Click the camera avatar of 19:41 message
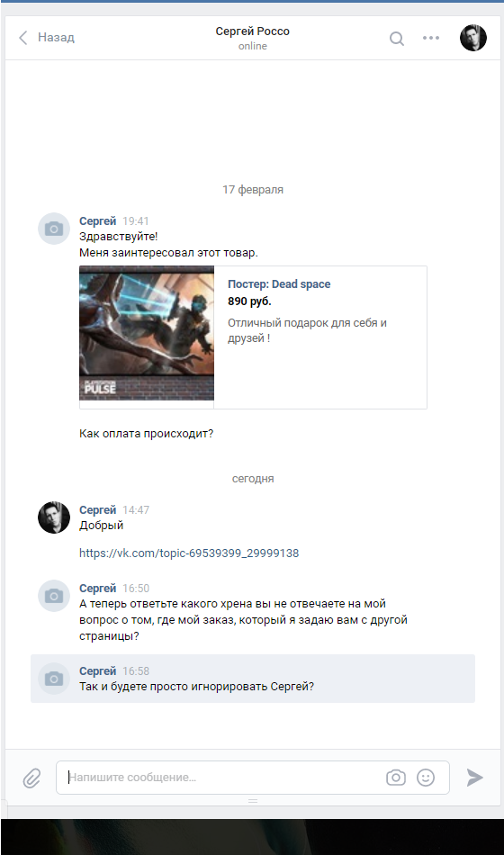Screen dimensions: 504x855 (53, 229)
